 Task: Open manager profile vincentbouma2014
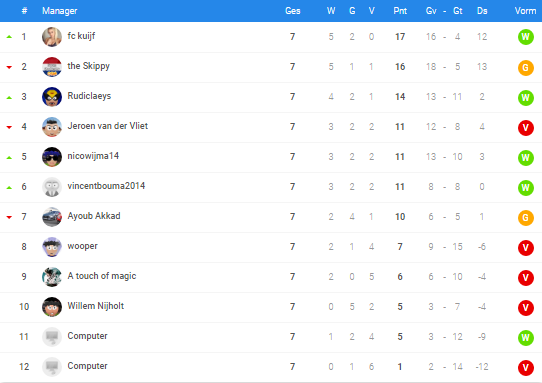(x=106, y=186)
